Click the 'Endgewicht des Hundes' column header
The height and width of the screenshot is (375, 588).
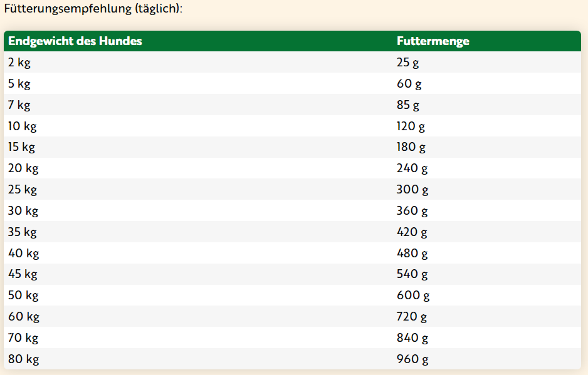pos(75,41)
